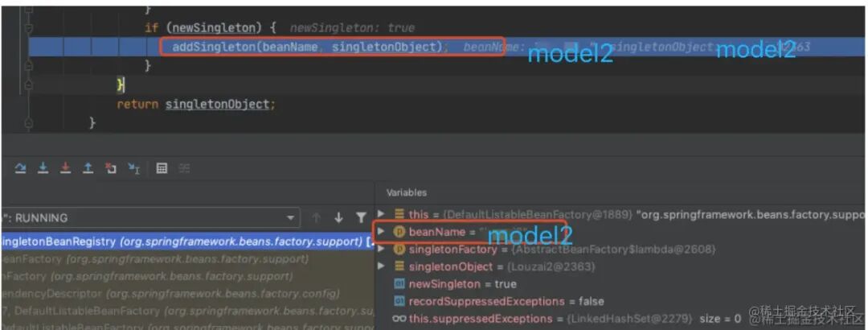The image size is (868, 330).
Task: Collapse the fold marker beside the if (newSingleton) line
Action: [29, 27]
